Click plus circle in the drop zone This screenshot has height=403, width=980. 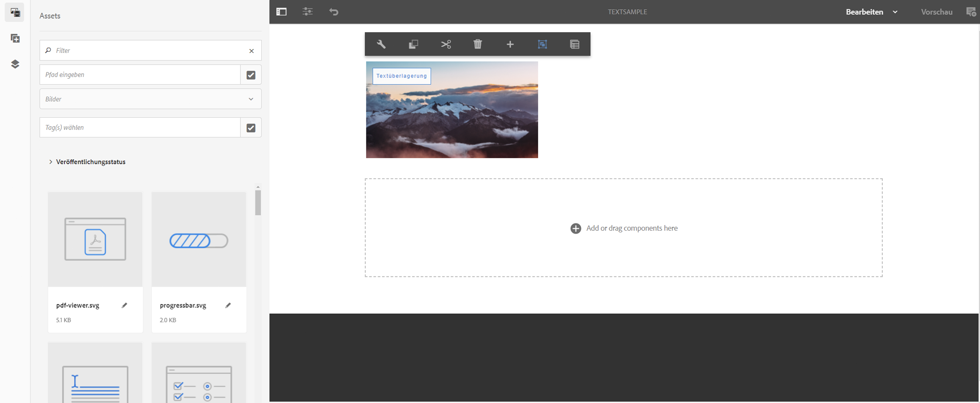(576, 228)
